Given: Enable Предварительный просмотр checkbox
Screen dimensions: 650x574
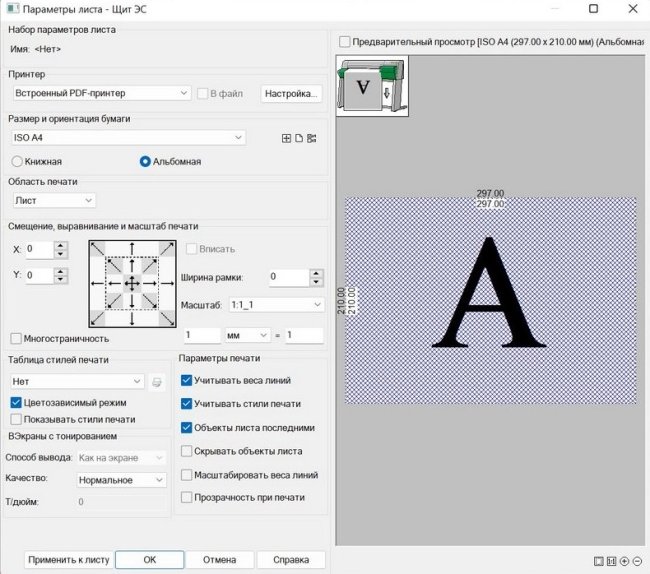Looking at the screenshot, I should pos(345,42).
